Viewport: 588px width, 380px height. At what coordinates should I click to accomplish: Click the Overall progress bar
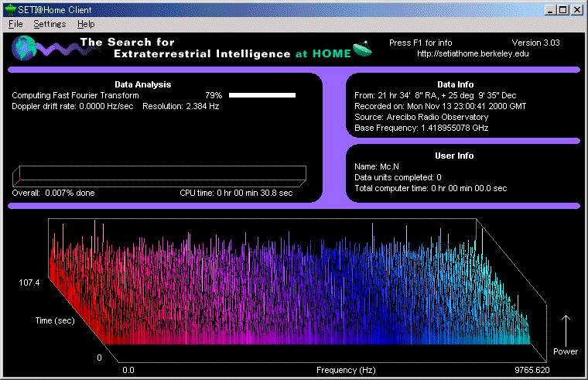point(159,175)
